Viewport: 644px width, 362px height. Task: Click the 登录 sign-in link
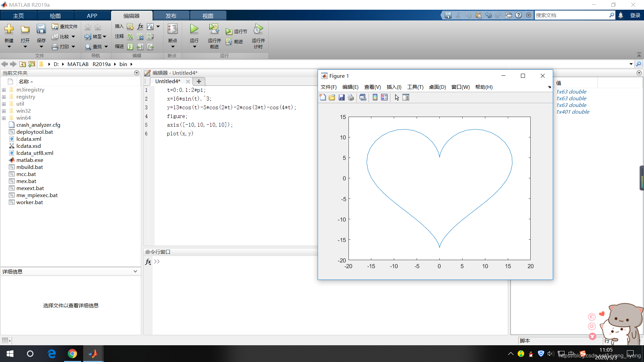click(635, 15)
